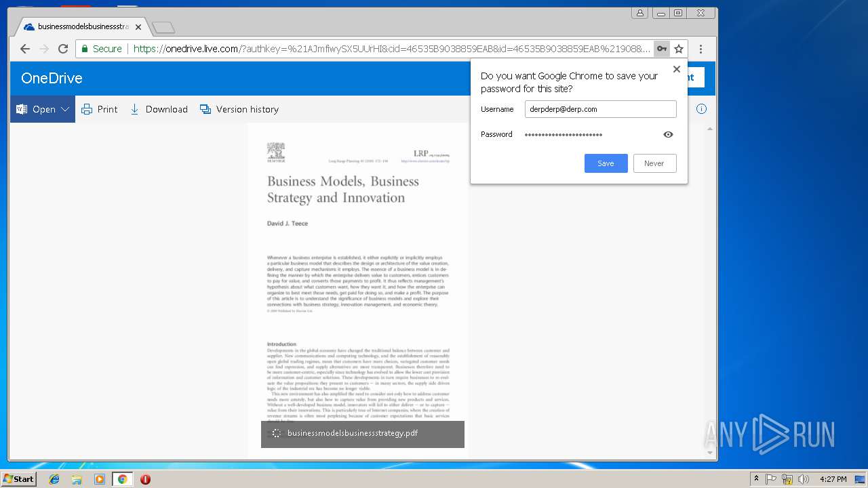Open the Windows Start menu
The image size is (868, 488).
[x=18, y=479]
